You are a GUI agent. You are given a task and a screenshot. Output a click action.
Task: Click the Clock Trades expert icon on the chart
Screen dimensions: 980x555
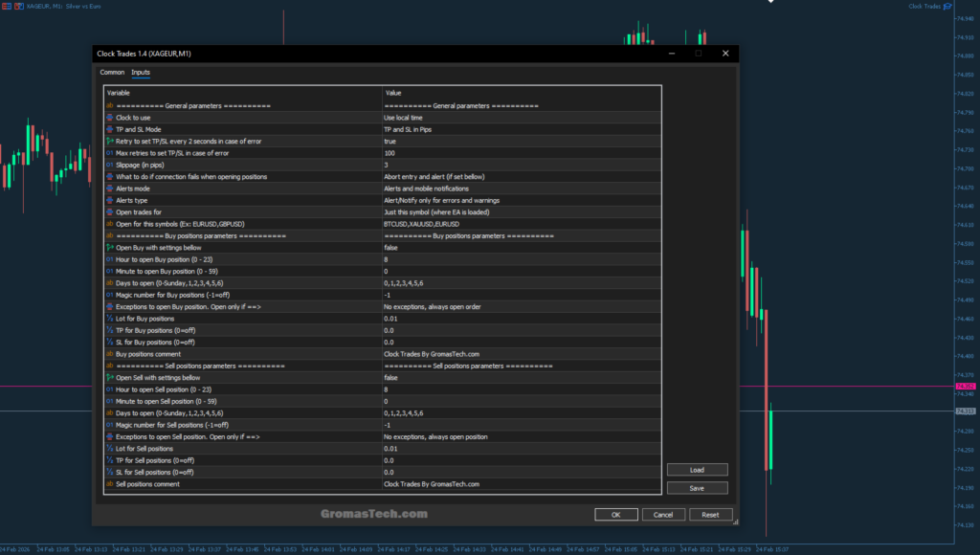point(947,7)
